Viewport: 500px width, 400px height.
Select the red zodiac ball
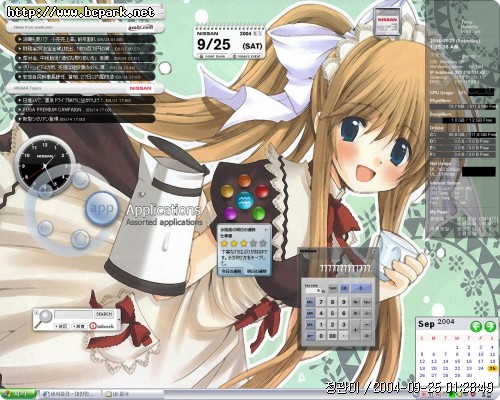[262, 192]
